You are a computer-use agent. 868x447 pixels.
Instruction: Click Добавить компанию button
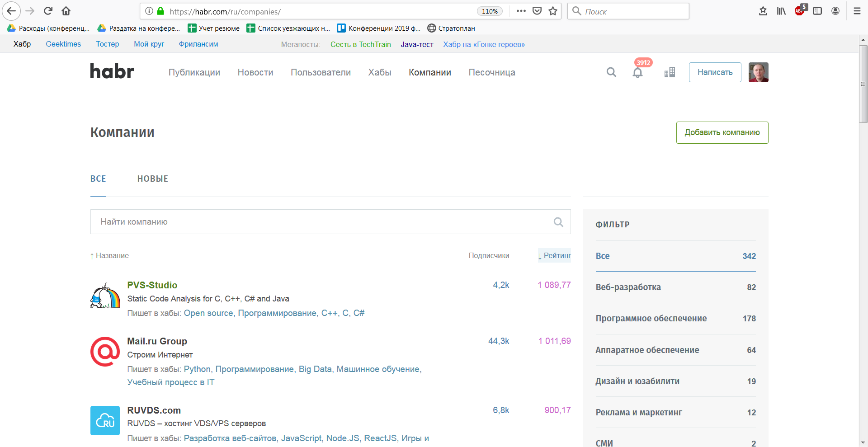pyautogui.click(x=722, y=132)
